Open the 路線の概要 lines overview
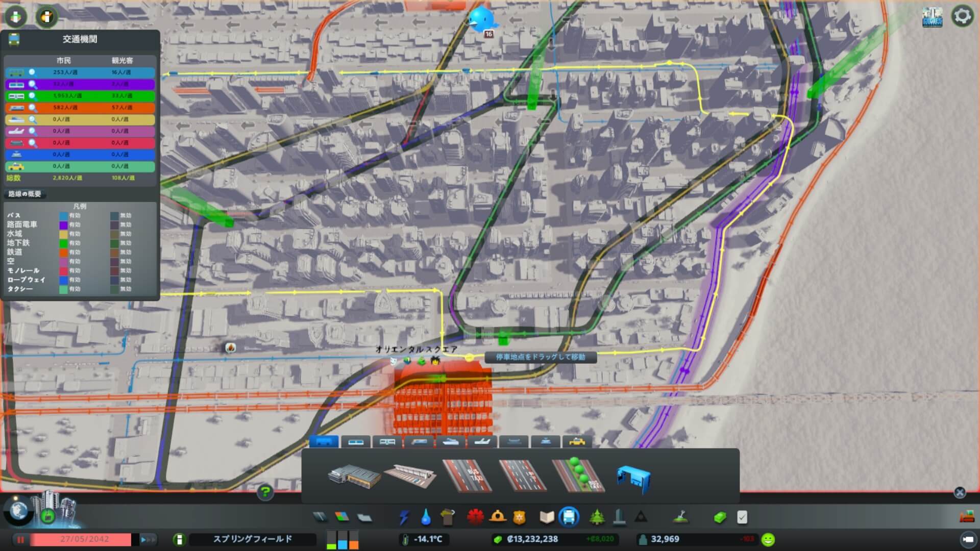Image resolution: width=980 pixels, height=551 pixels. [24, 194]
